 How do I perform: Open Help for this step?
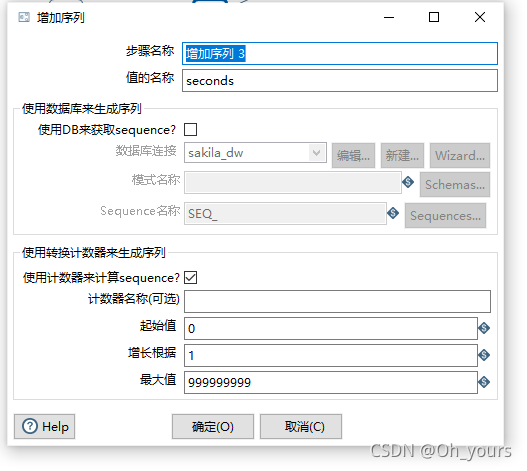coord(44,426)
